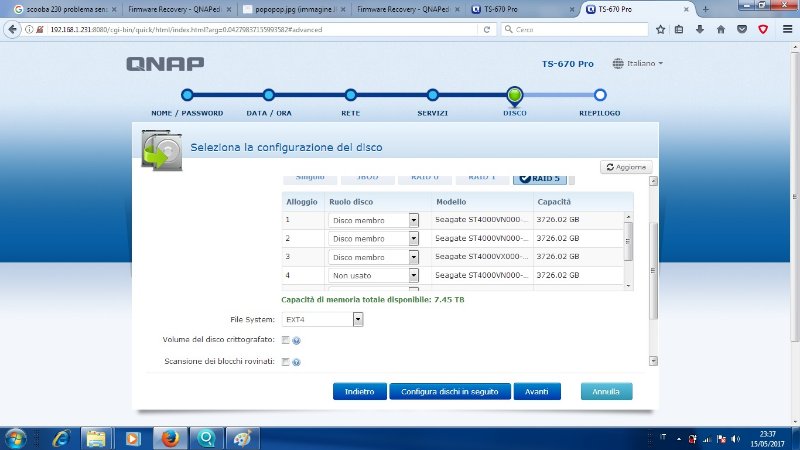Open the Italiano language menu
800x450 pixels.
coord(640,63)
